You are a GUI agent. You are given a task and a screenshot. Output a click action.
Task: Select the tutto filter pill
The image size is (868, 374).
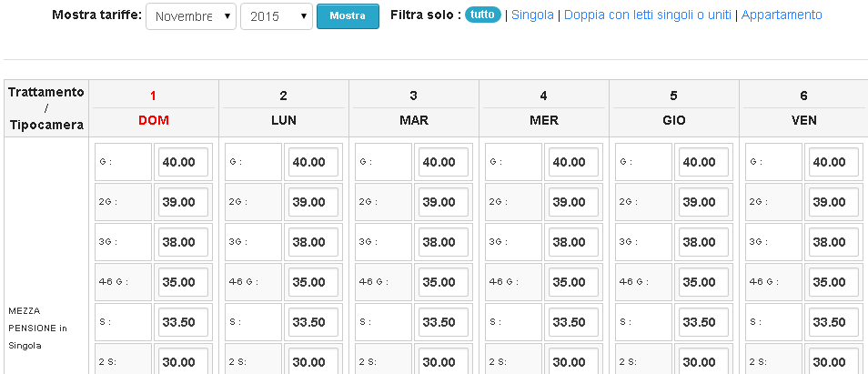(483, 15)
